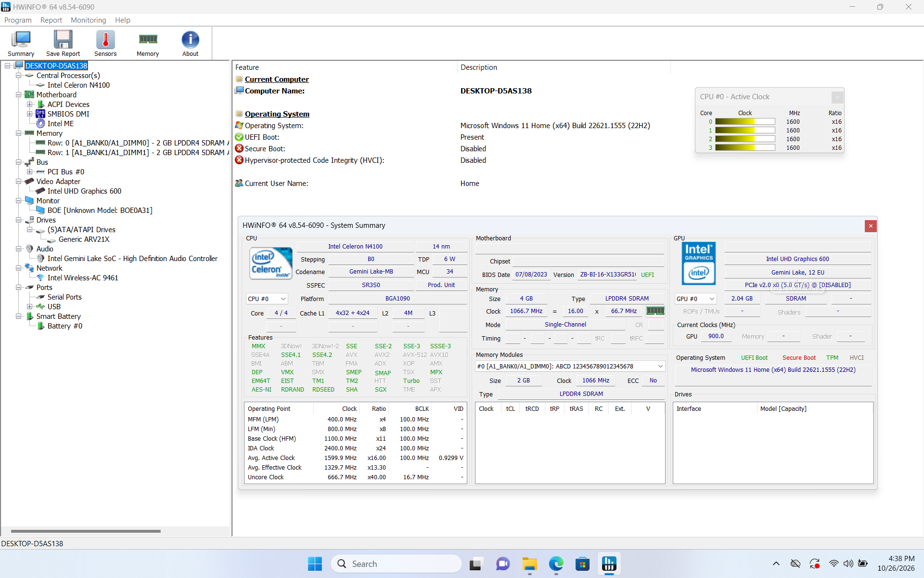
Task: Click the About info icon
Action: coord(190,43)
